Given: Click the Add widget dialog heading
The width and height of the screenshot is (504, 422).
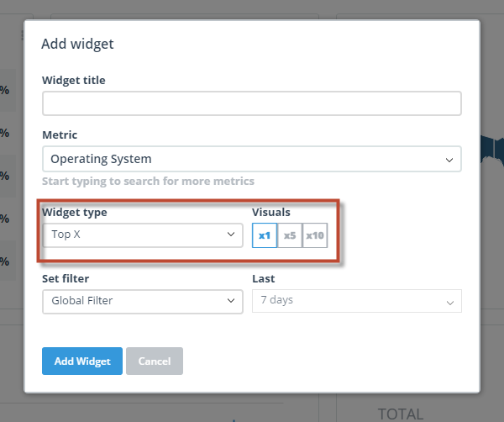Looking at the screenshot, I should coord(77,44).
